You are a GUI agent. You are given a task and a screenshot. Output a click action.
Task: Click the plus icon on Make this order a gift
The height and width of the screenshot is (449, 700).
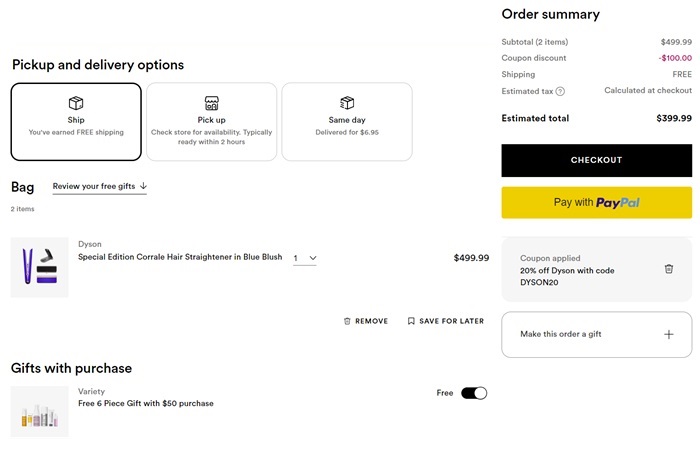[x=669, y=334]
